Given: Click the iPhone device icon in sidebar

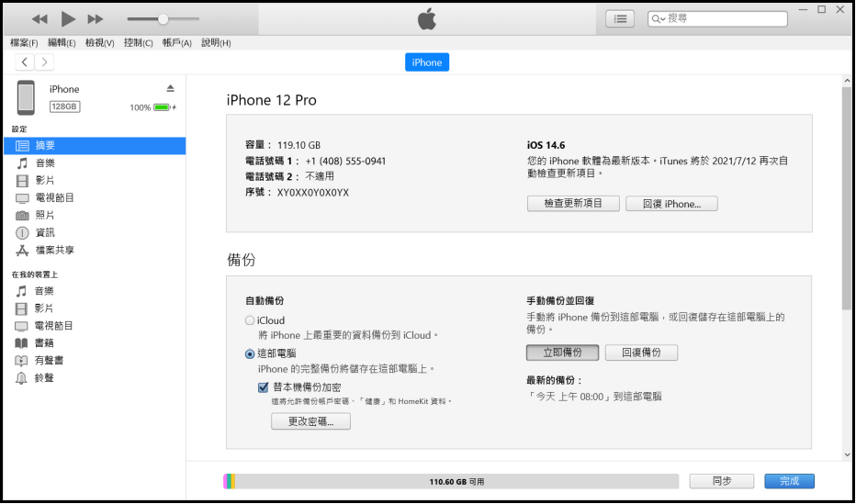Looking at the screenshot, I should tap(26, 97).
